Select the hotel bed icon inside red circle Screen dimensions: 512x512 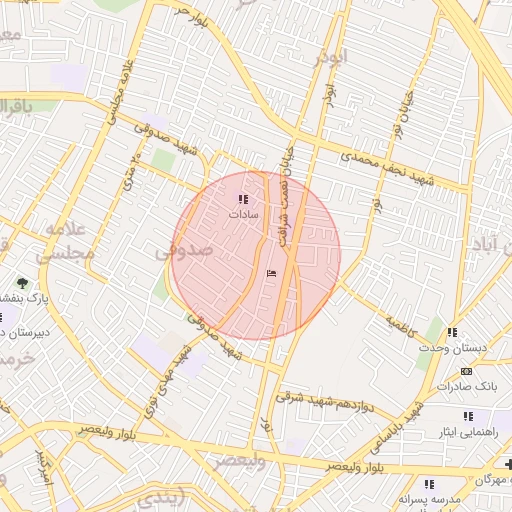click(272, 274)
